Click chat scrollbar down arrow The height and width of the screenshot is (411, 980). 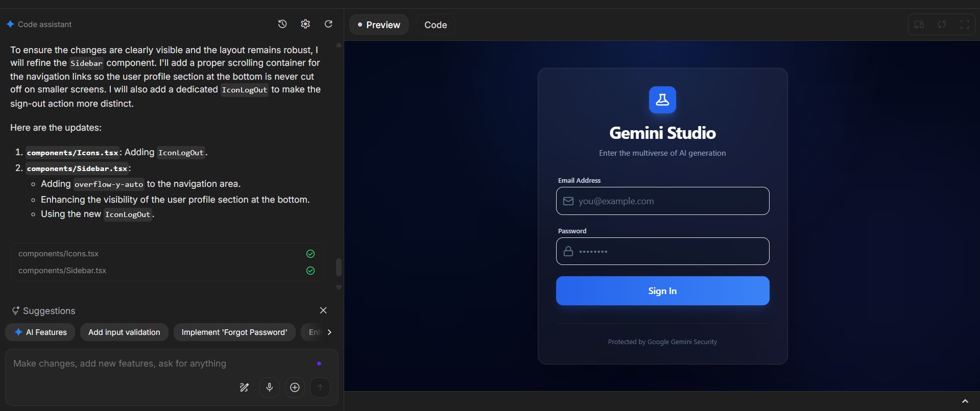click(x=339, y=287)
